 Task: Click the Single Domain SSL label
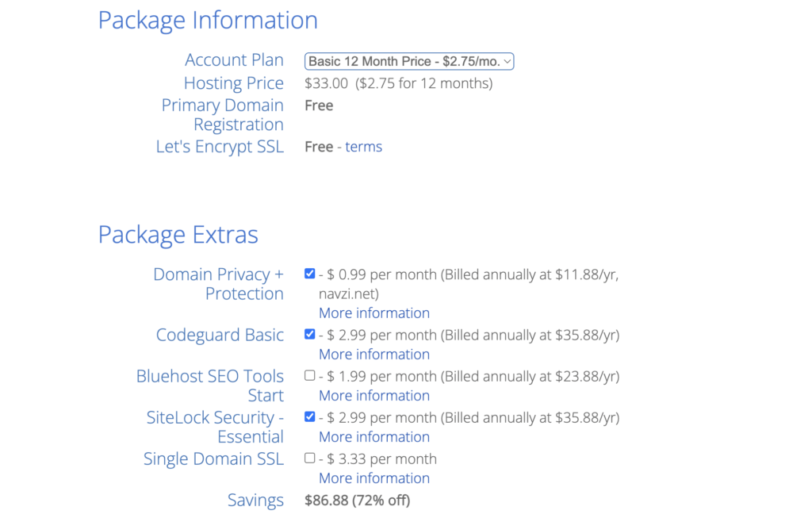click(213, 458)
